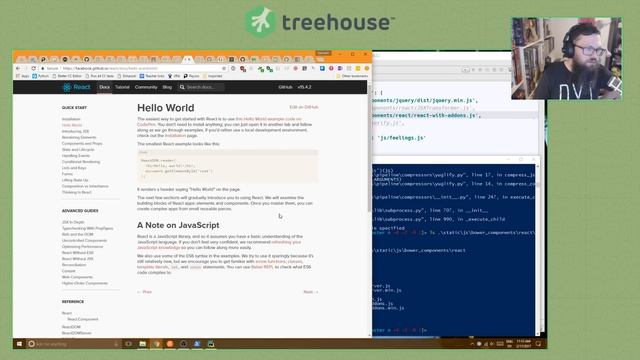Open the notification center icon in taskbar
Viewport: 640px width, 360px height.
click(538, 344)
